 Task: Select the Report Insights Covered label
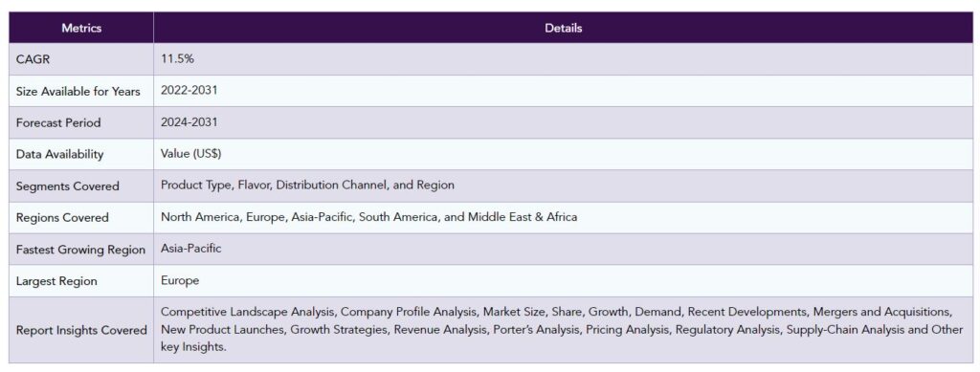pyautogui.click(x=82, y=330)
